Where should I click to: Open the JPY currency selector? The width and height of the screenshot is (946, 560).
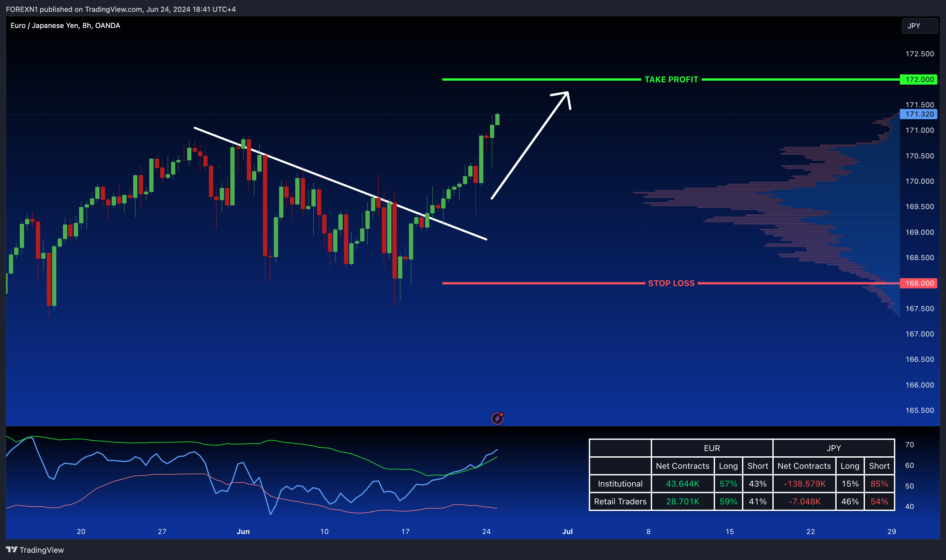tap(920, 26)
